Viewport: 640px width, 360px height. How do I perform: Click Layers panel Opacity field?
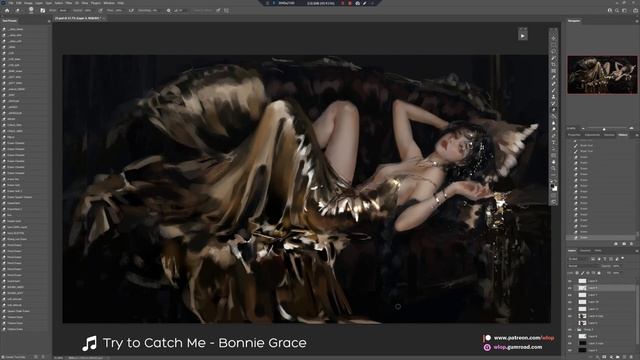(x=617, y=266)
